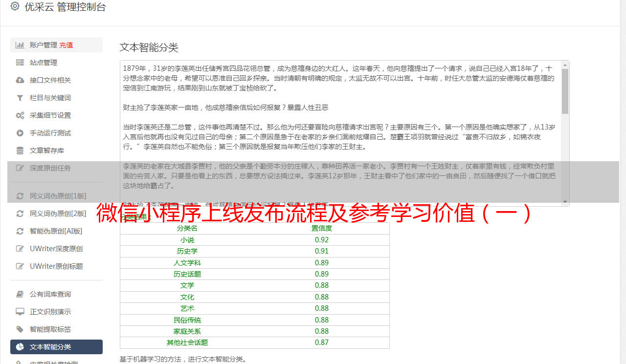Viewport: 626px width, 364px height.
Task: Click the 0.92 confidence value
Action: [322, 240]
